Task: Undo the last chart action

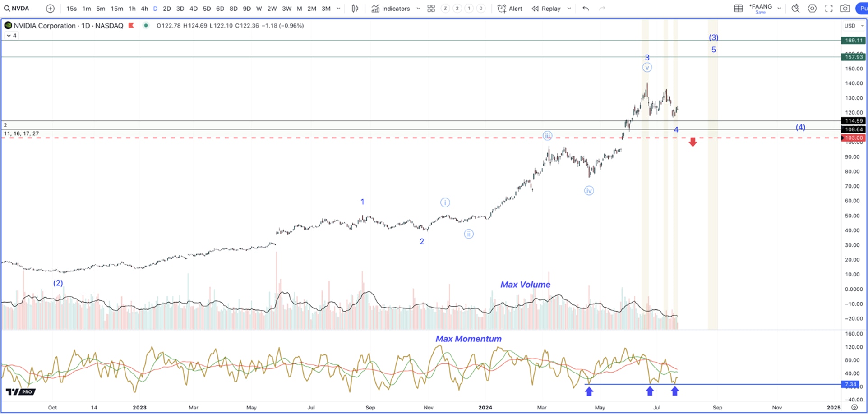Action: click(x=586, y=9)
